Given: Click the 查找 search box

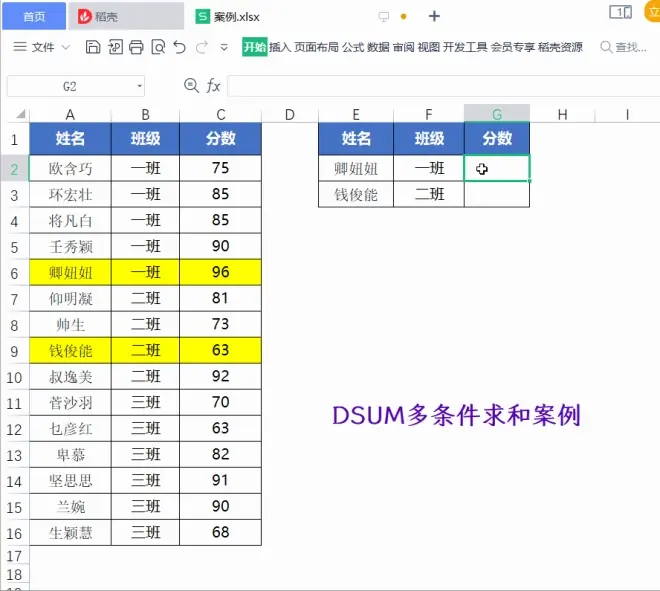Looking at the screenshot, I should click(x=624, y=47).
